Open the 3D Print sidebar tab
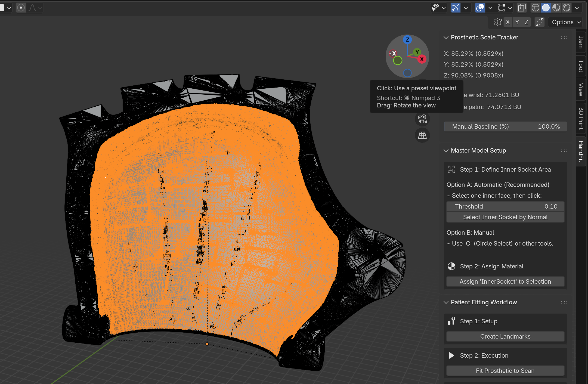This screenshot has width=588, height=384. [581, 118]
